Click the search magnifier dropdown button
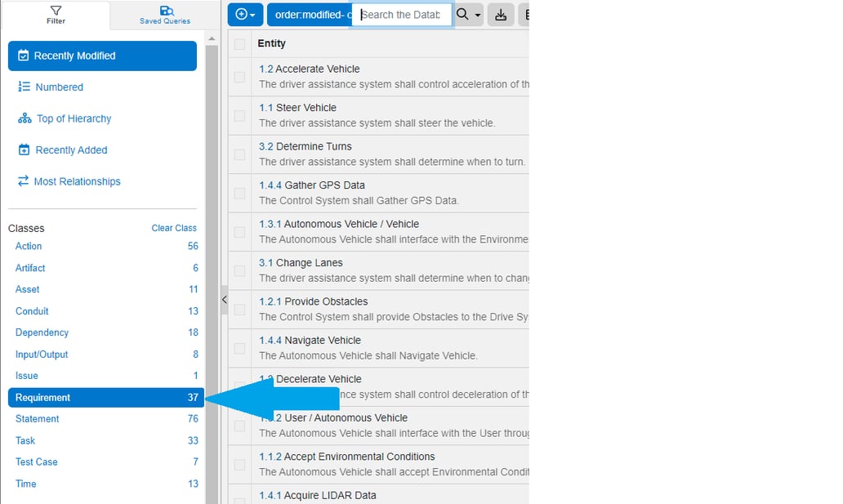843x504 pixels. click(x=468, y=15)
